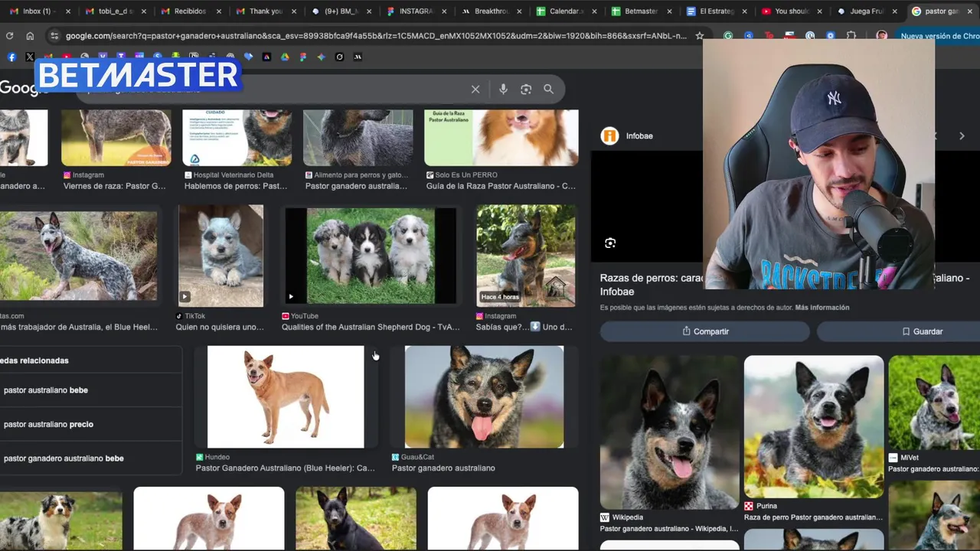Open the TikTok puppy video thumbnail

coord(220,256)
